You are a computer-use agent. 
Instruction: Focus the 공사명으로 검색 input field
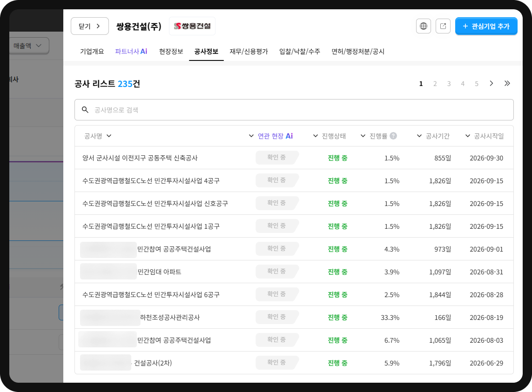click(294, 110)
